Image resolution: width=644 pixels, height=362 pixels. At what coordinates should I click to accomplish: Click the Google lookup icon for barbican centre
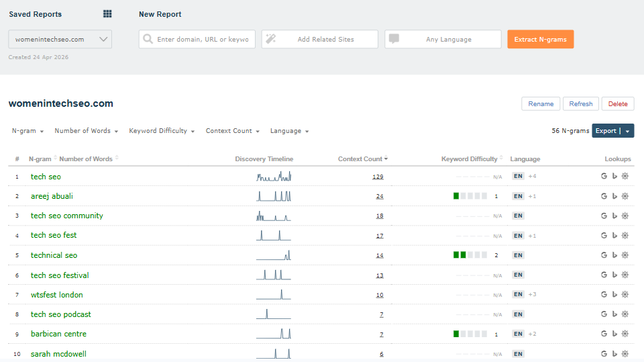coord(604,334)
